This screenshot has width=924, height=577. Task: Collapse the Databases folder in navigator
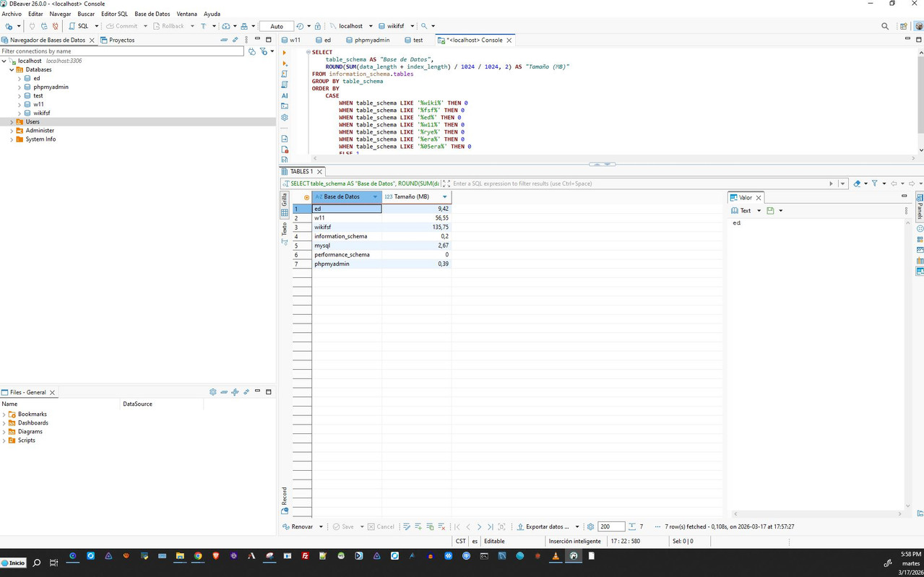click(12, 70)
